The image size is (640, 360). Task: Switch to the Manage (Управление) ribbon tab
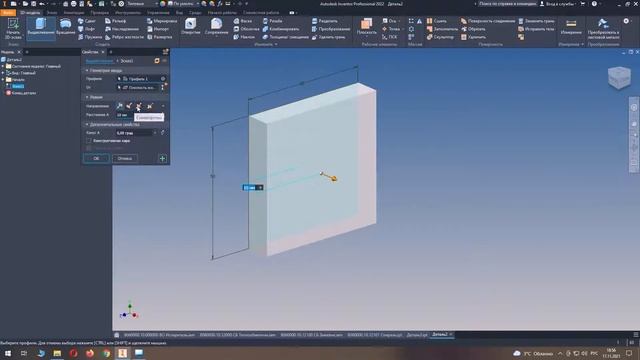click(x=158, y=13)
